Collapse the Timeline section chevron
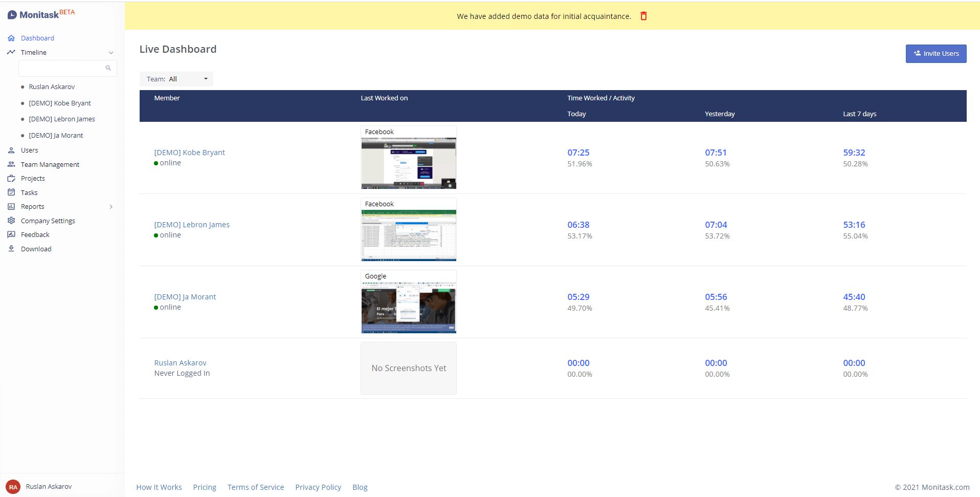 111,53
